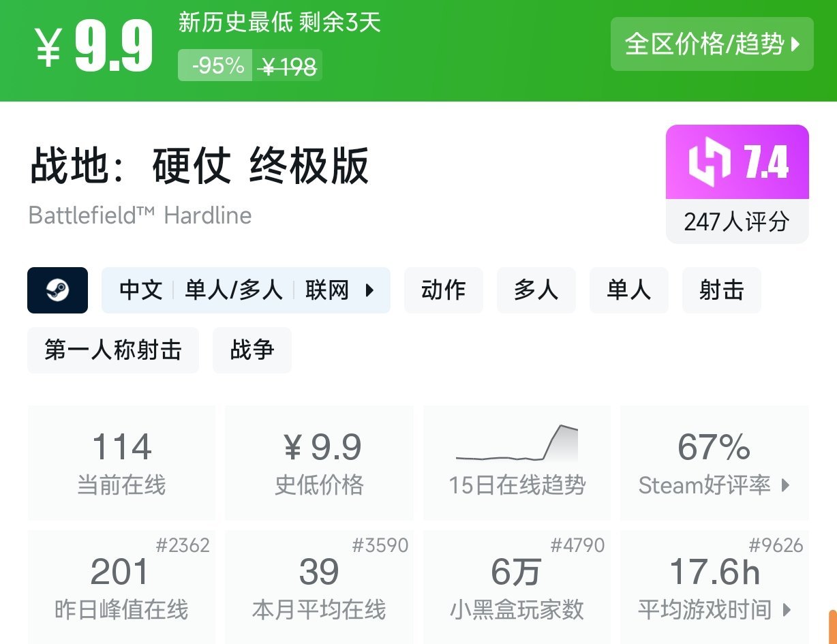
Task: Open the Steam platform icon
Action: (x=57, y=290)
